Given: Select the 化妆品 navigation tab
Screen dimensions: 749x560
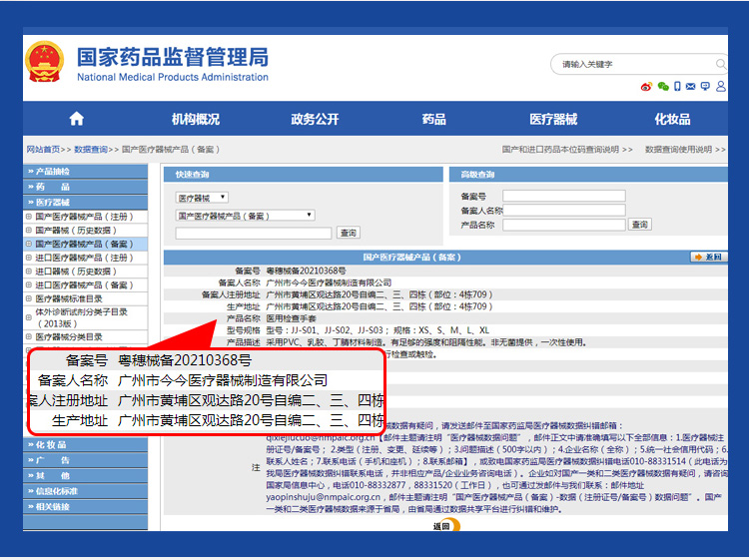Looking at the screenshot, I should [672, 119].
